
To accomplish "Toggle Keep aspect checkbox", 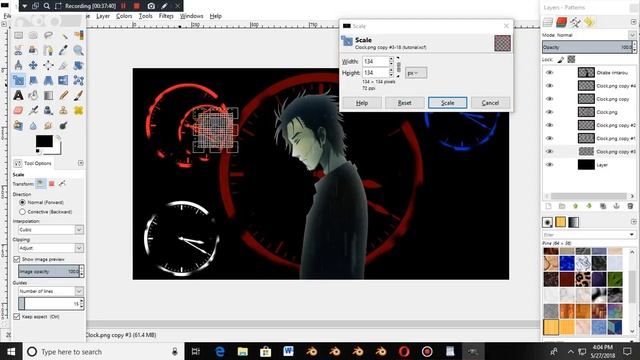I will 17,316.
